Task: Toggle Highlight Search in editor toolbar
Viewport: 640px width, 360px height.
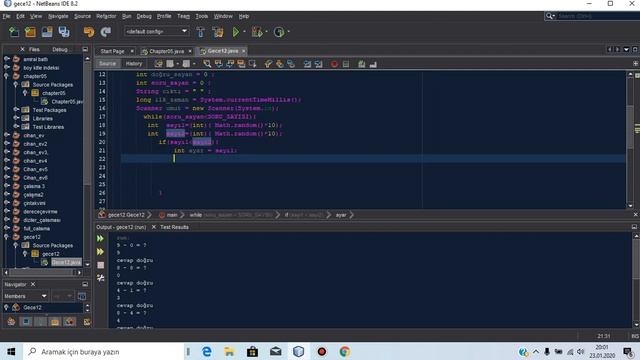Action: [x=241, y=64]
